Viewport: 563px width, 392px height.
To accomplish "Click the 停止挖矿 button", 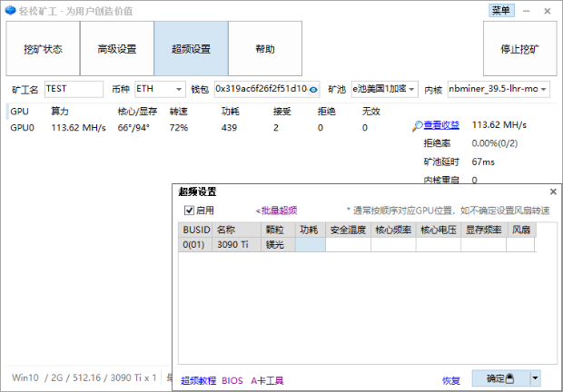I will click(520, 48).
